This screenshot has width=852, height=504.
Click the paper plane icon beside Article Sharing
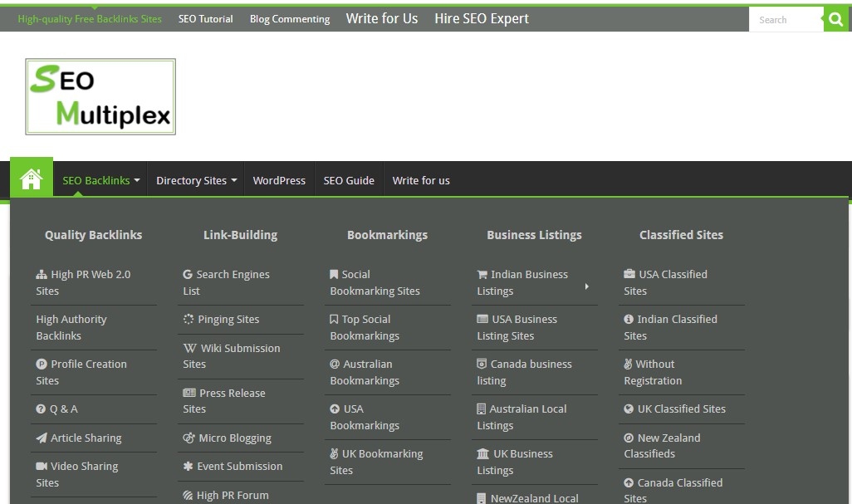(42, 438)
